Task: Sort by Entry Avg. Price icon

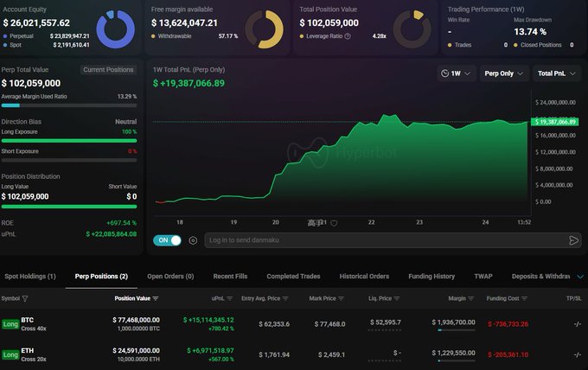Action: tap(285, 299)
